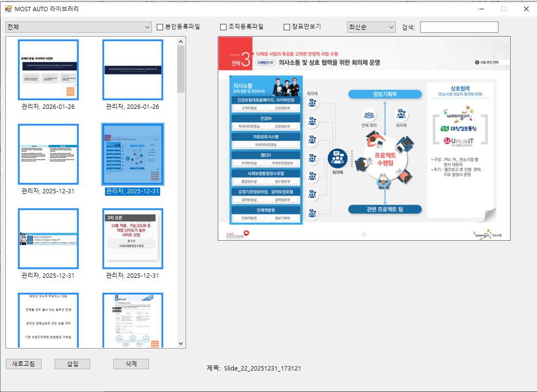The width and height of the screenshot is (537, 392).
Task: Click the large slide preview image
Action: [364, 138]
